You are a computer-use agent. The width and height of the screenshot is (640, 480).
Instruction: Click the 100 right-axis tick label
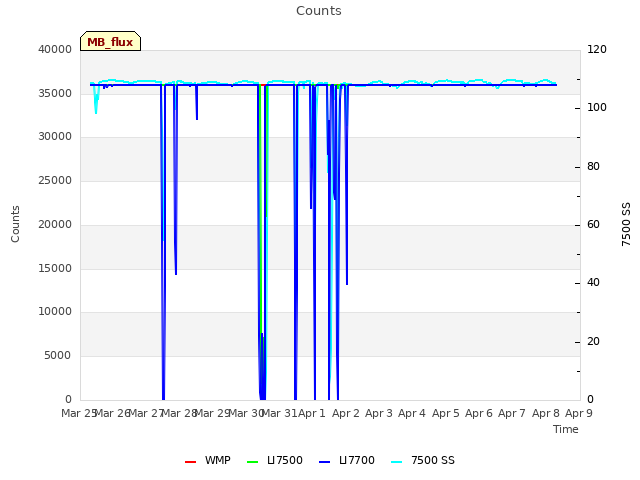(597, 108)
